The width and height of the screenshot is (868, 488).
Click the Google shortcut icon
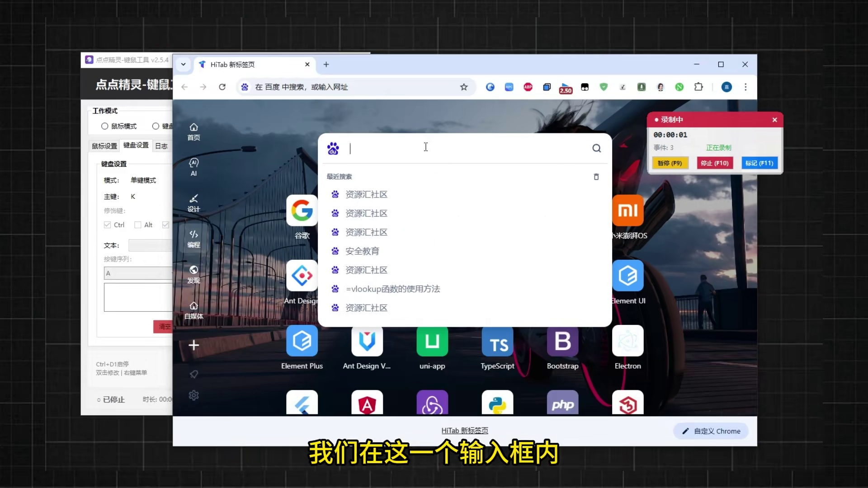click(x=302, y=211)
